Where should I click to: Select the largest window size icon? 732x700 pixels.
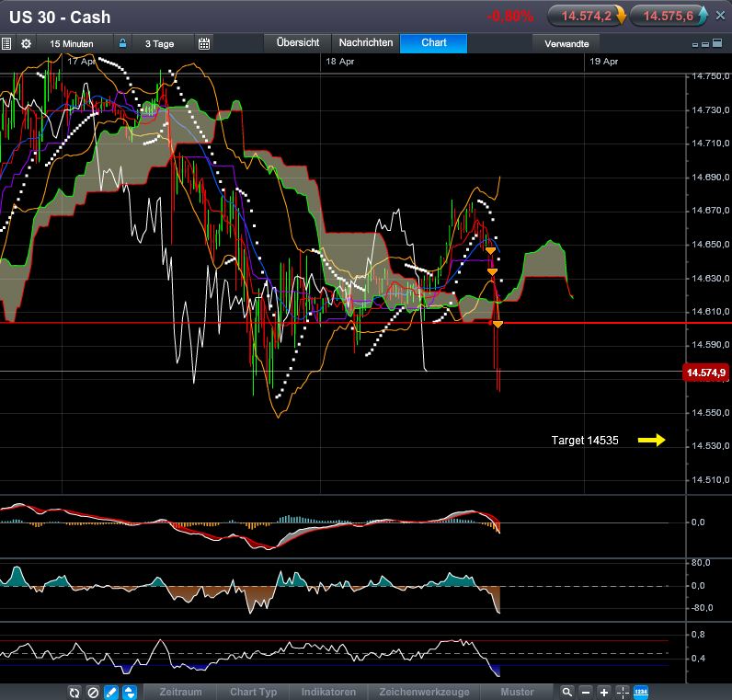717,43
